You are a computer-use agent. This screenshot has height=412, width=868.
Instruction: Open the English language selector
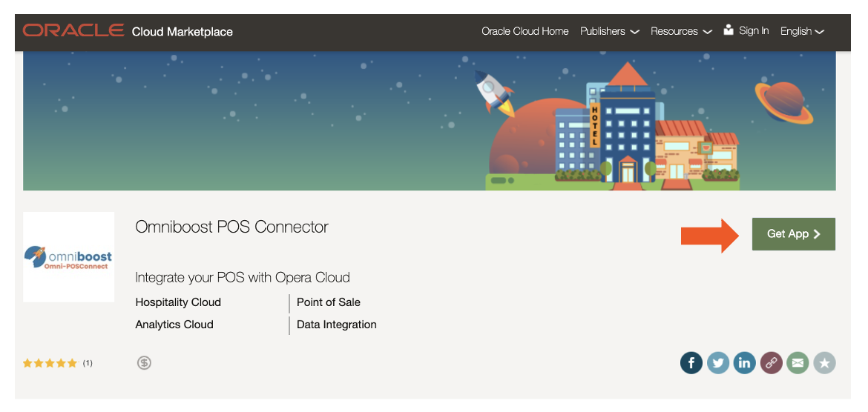802,31
